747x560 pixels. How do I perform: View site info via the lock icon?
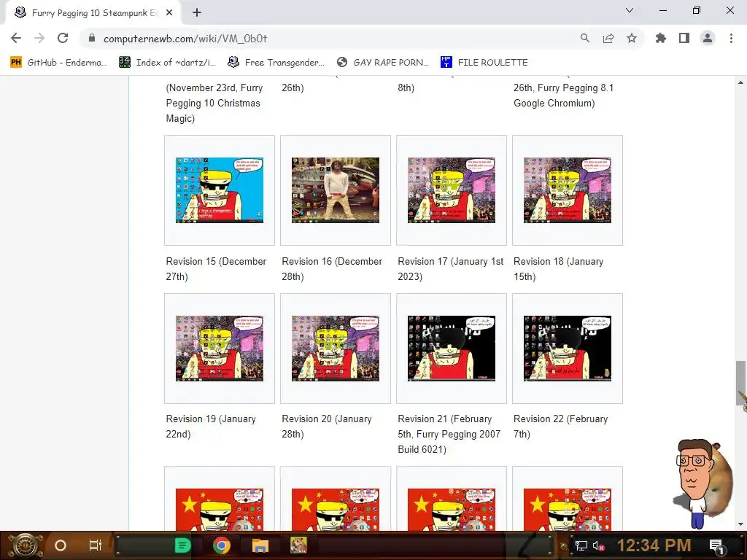click(x=92, y=38)
